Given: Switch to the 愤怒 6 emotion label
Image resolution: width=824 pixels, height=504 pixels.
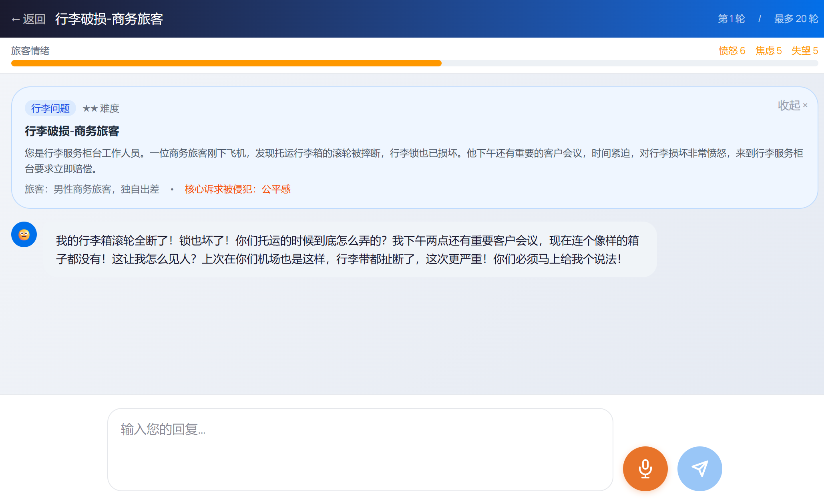Looking at the screenshot, I should click(x=732, y=51).
